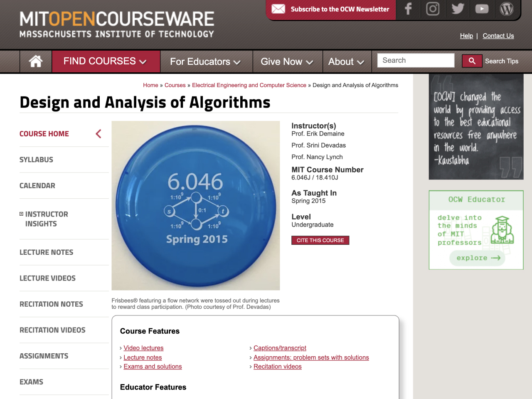The image size is (532, 399).
Task: Open Recitation Videos in sidebar
Action: [52, 330]
